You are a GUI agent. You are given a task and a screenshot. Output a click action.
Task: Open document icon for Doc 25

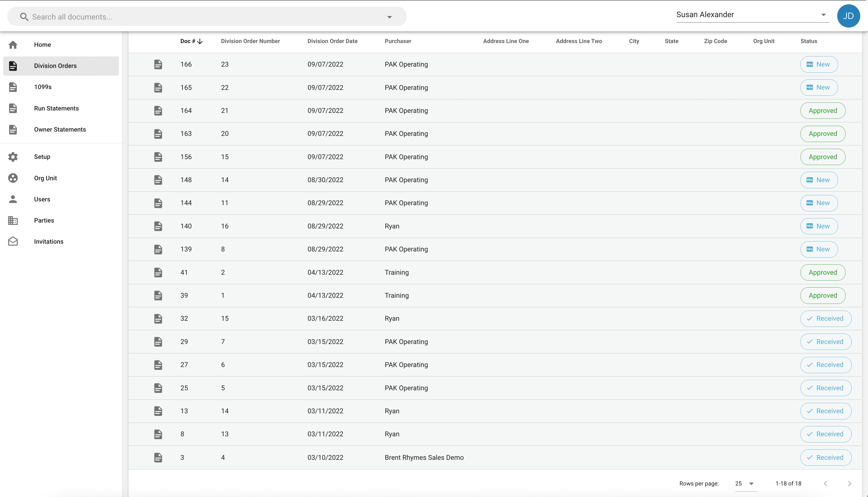(158, 388)
